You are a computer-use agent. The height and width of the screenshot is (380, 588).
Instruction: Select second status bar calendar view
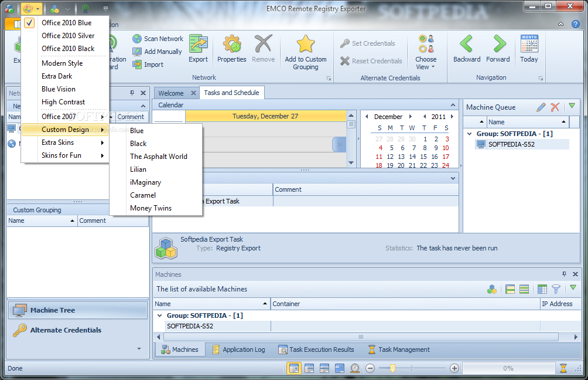point(309,368)
